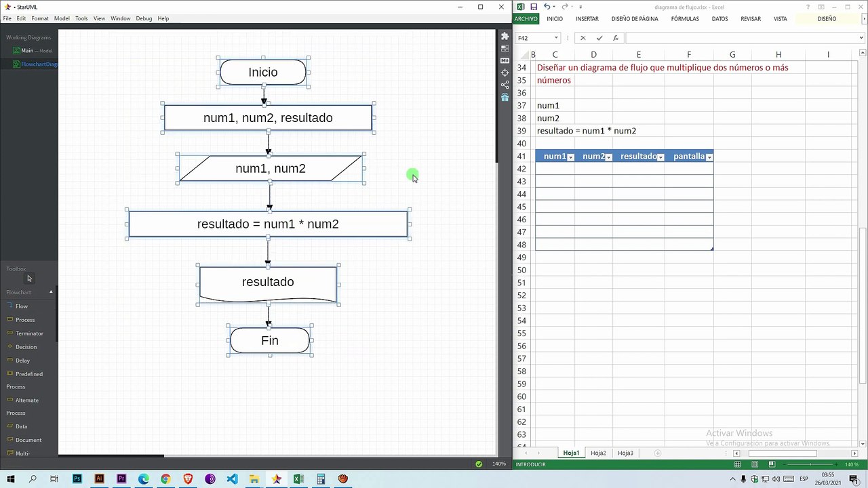Redo the action in Excel toolbar

pos(564,7)
